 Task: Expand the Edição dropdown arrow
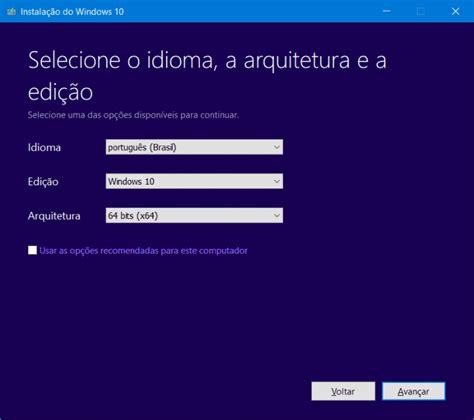pos(277,181)
